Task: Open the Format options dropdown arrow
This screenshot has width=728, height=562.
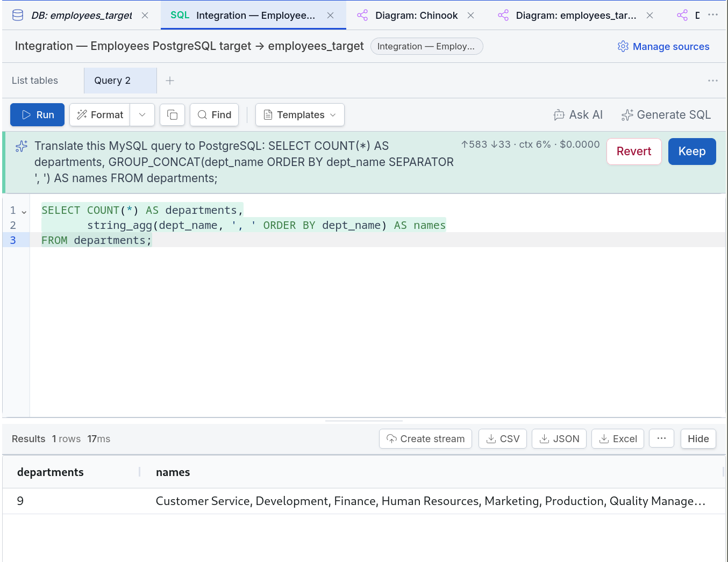Action: pyautogui.click(x=142, y=115)
